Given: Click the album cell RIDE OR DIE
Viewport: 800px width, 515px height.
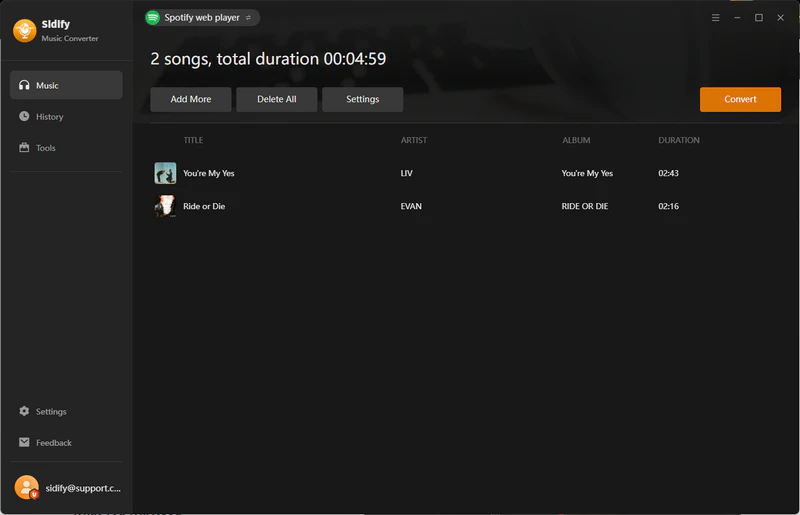Looking at the screenshot, I should tap(585, 206).
